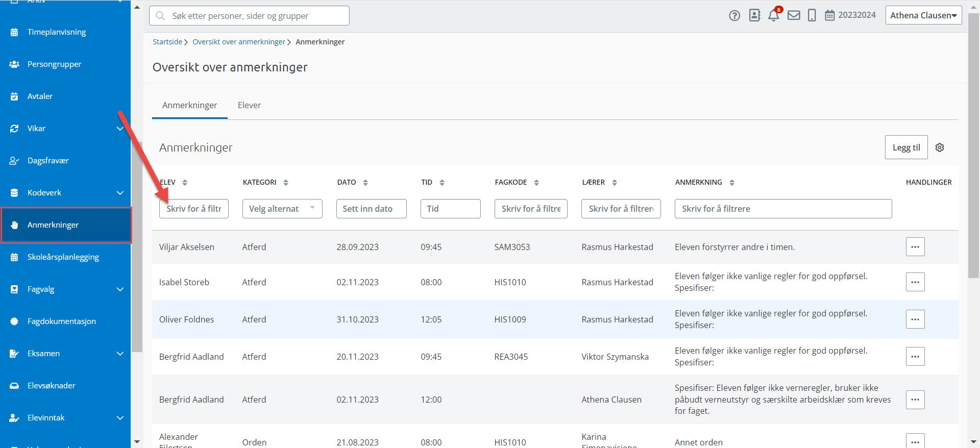Sort table by FAGKODE column arrows
This screenshot has width=980, height=448.
pyautogui.click(x=536, y=183)
